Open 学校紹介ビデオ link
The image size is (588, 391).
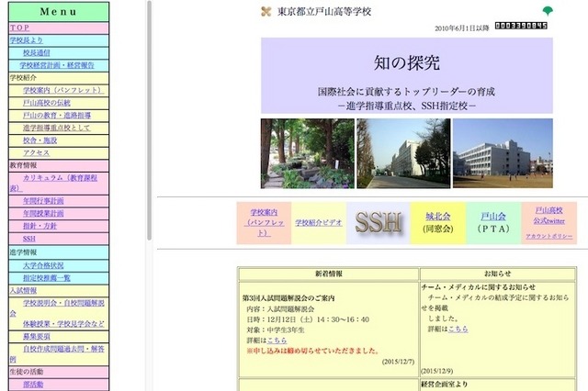pyautogui.click(x=319, y=222)
